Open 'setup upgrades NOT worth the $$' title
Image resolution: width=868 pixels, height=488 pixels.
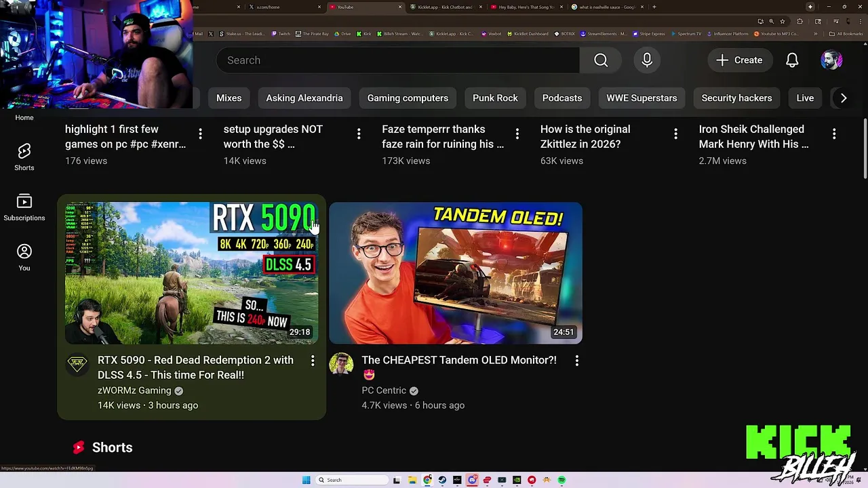tap(273, 136)
